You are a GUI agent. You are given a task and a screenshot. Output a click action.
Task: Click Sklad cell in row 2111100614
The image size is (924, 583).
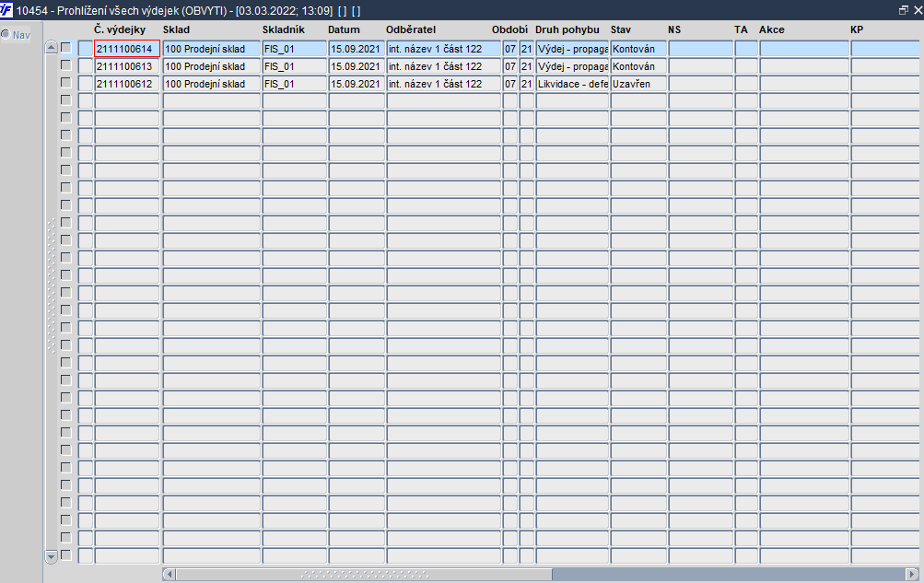tap(212, 49)
